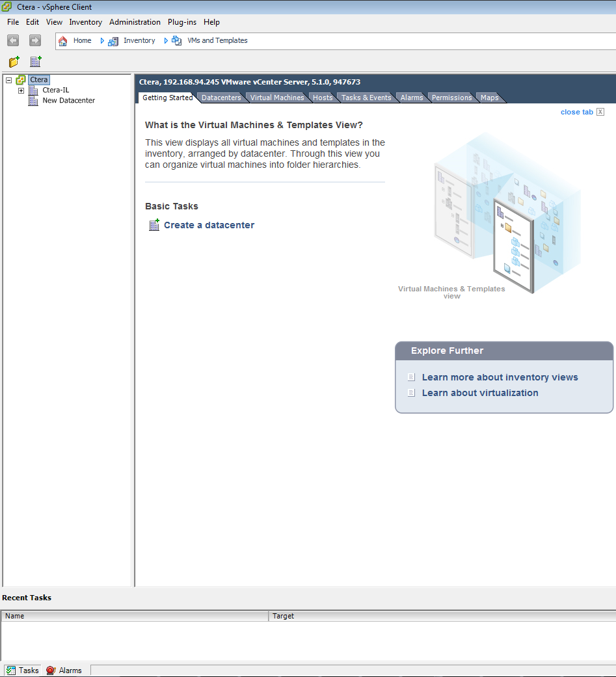Click the Ctera vCenter server tree icon
This screenshot has width=616, height=677.
21,80
